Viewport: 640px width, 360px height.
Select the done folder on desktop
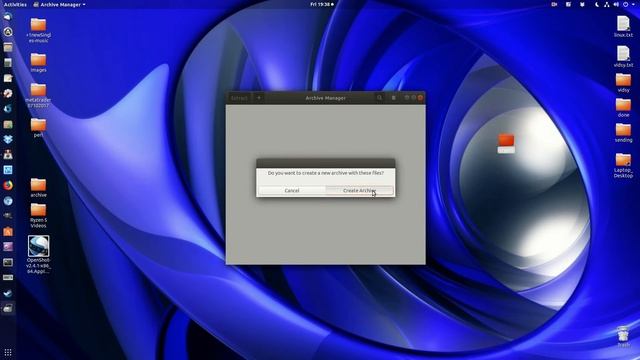coord(623,107)
